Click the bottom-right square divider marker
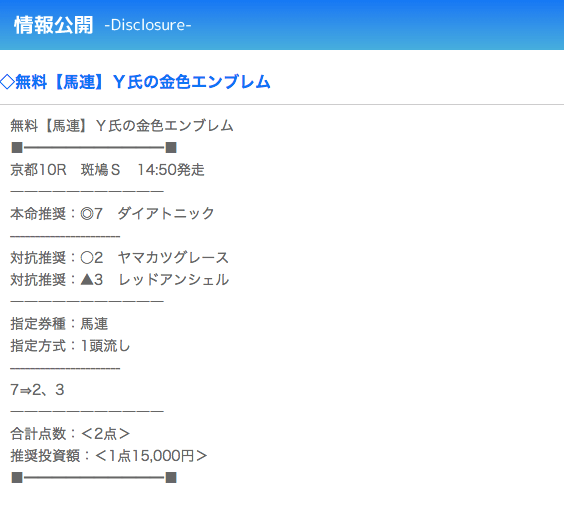Image resolution: width=564 pixels, height=519 pixels. pyautogui.click(x=171, y=478)
